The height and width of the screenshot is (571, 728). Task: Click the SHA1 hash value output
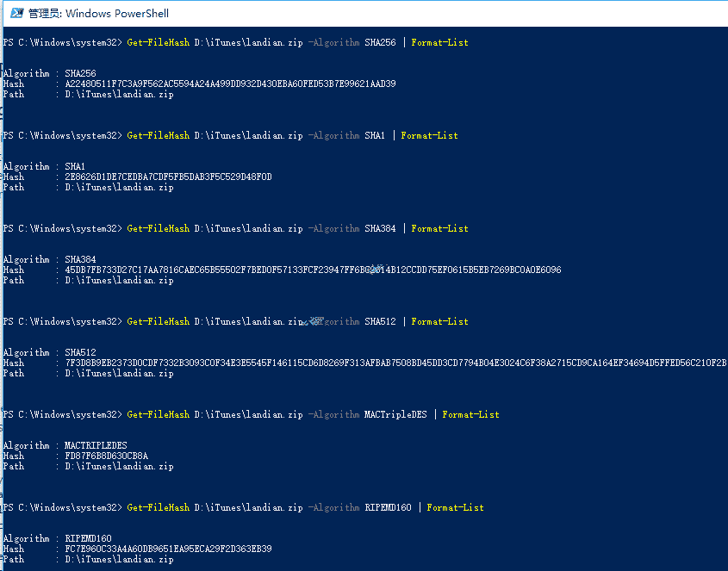(x=168, y=177)
